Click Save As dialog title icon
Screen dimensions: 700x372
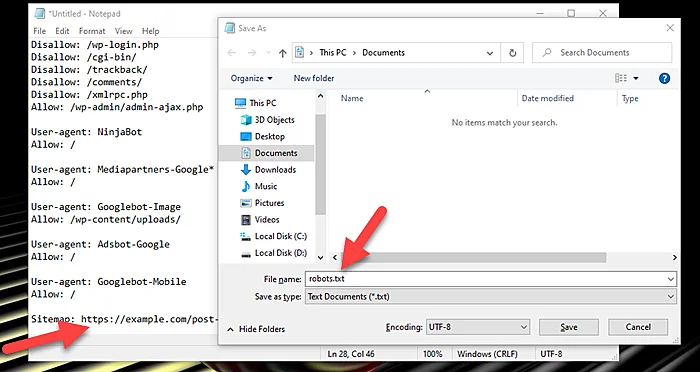tap(230, 28)
